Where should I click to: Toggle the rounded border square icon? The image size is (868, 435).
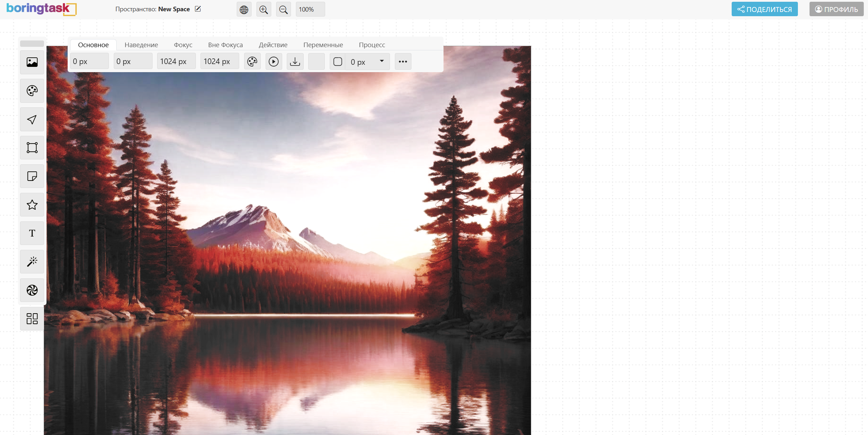337,62
